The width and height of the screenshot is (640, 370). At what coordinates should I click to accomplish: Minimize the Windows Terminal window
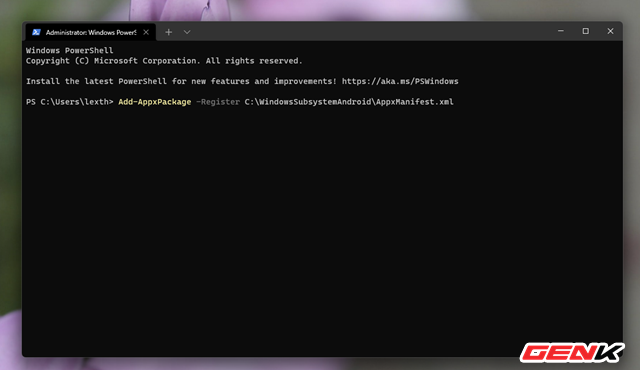(x=561, y=31)
